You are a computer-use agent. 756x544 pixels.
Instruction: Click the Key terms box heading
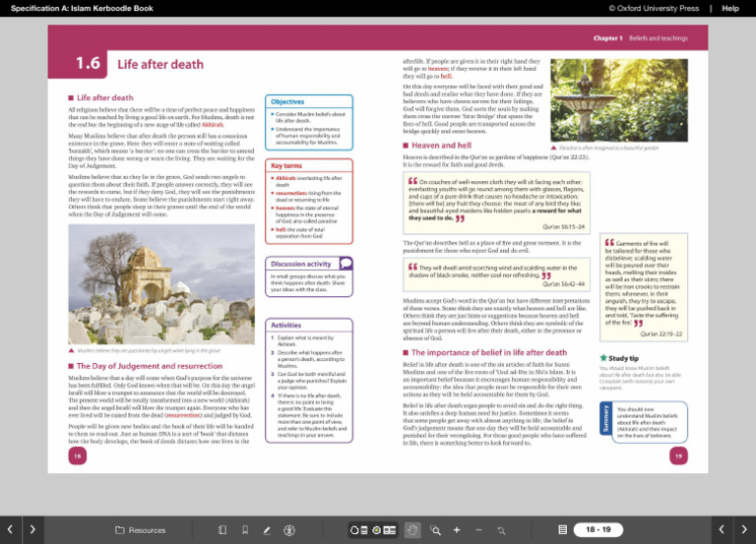(x=286, y=165)
